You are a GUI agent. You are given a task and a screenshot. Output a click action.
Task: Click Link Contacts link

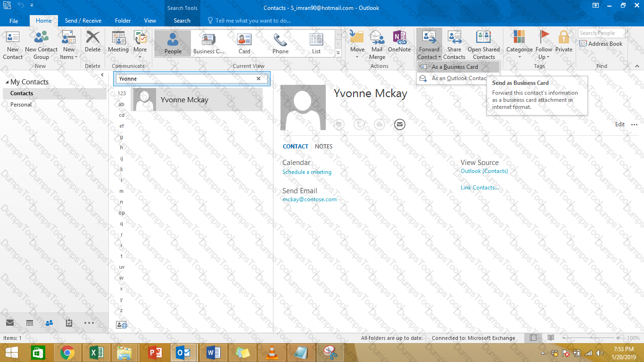tap(479, 188)
